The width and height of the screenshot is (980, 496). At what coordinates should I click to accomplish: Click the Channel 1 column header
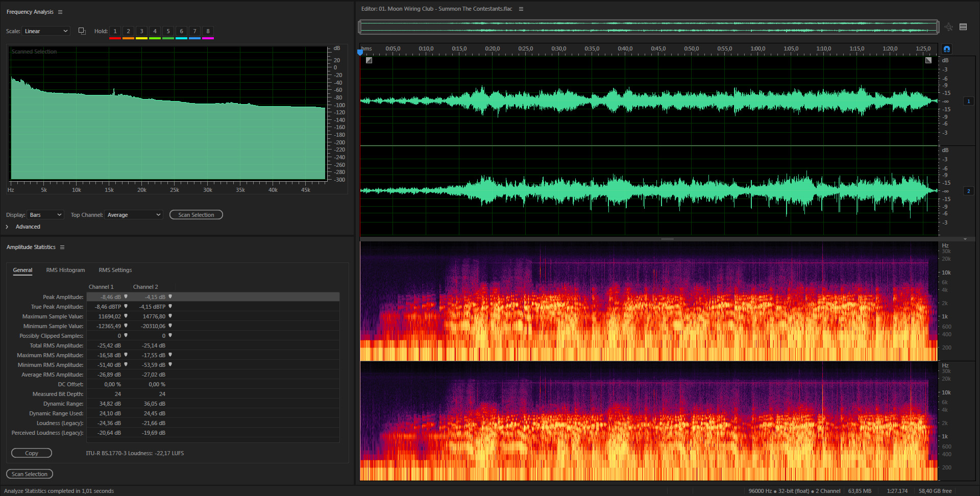tap(101, 287)
